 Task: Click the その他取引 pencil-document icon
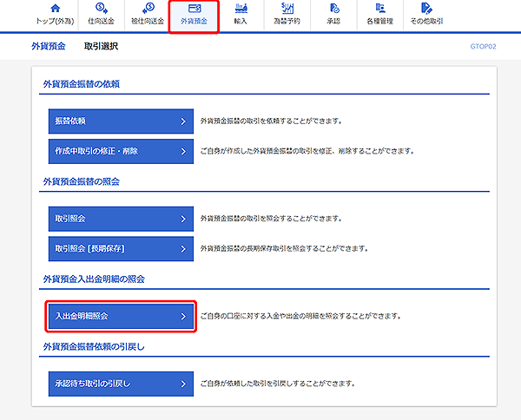click(x=426, y=8)
